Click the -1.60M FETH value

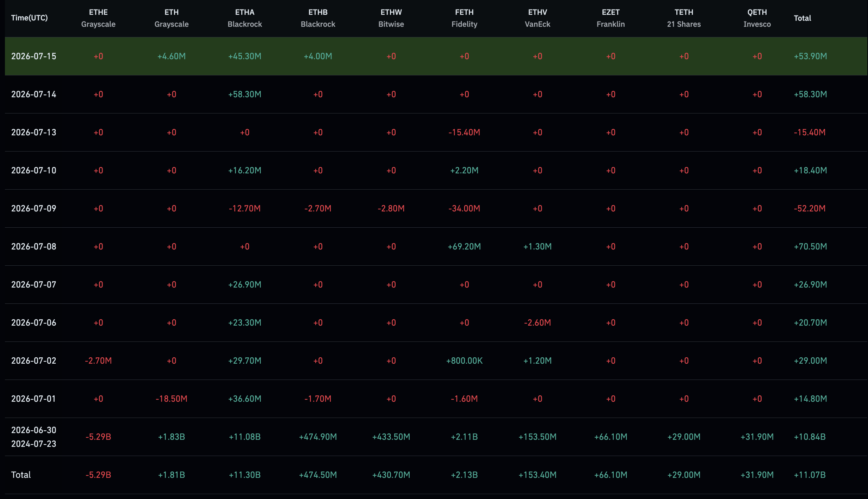click(464, 399)
